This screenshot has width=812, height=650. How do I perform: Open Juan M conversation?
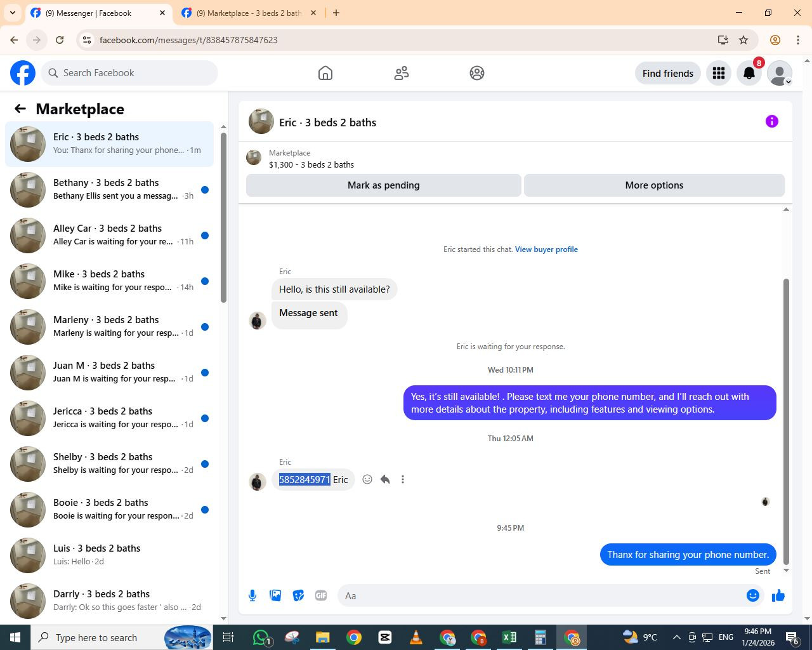point(109,373)
